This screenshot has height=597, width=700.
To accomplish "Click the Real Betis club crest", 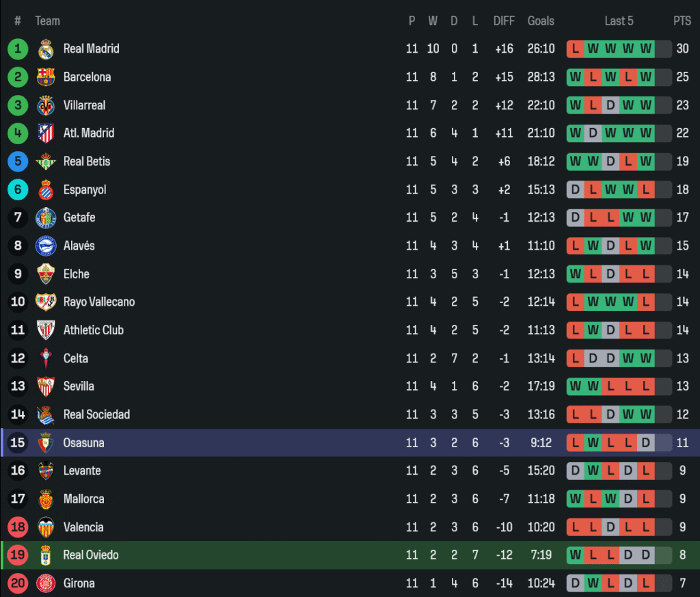I will [46, 161].
